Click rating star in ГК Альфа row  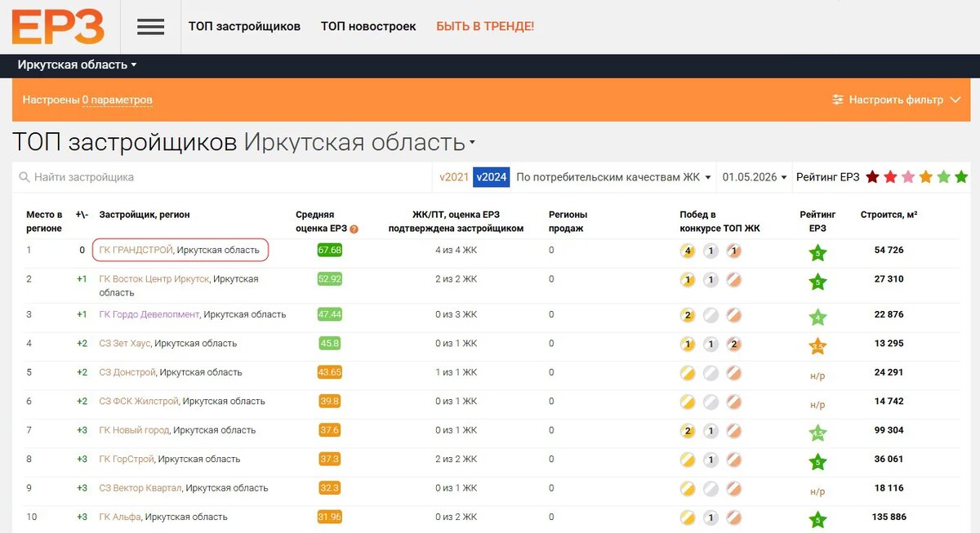817,519
